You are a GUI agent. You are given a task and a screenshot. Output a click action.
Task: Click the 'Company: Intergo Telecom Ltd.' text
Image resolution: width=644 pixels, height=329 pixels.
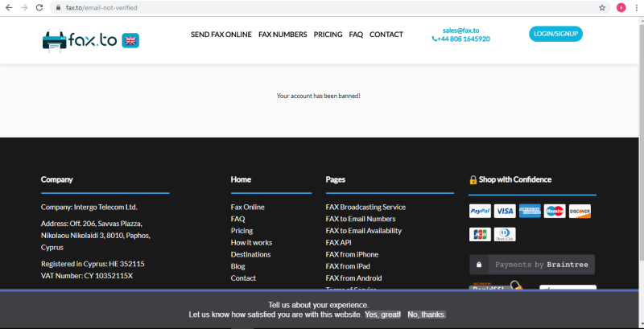click(x=89, y=208)
